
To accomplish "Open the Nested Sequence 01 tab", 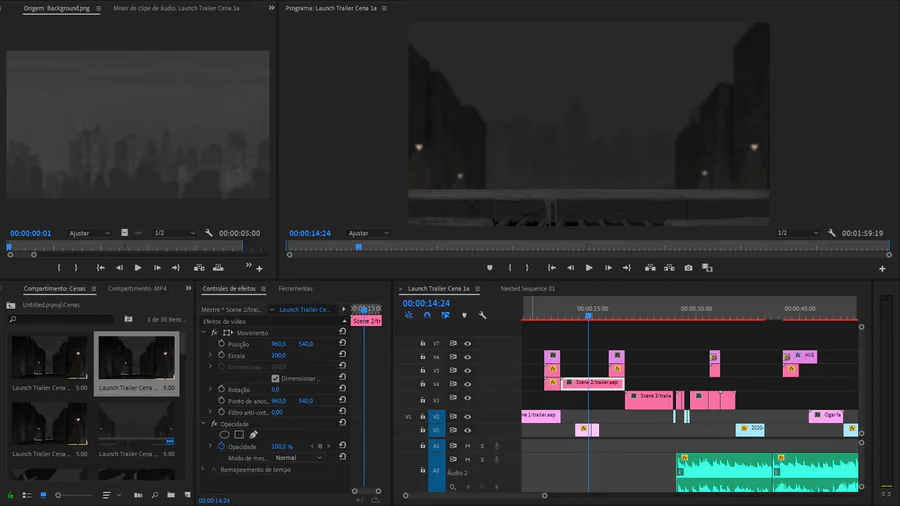I will click(x=527, y=289).
